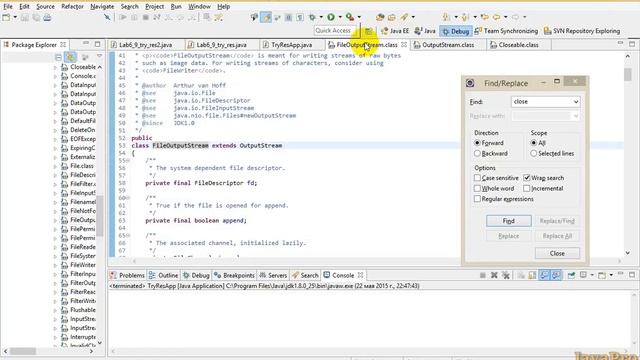The height and width of the screenshot is (360, 640).
Task: Expand the FileWriter tree node
Action: coord(55,265)
